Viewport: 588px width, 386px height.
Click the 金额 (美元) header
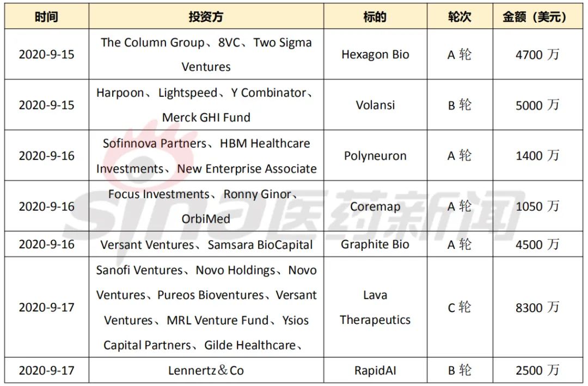(x=538, y=16)
